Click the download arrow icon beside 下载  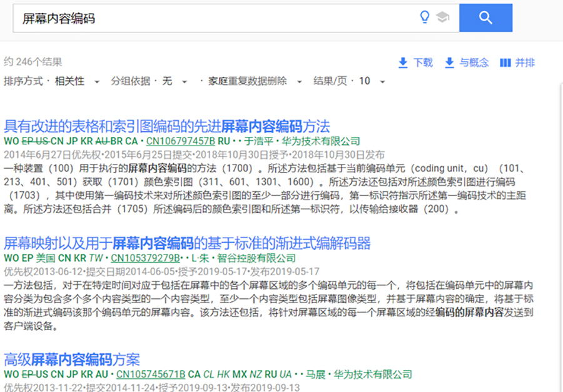[x=403, y=63]
